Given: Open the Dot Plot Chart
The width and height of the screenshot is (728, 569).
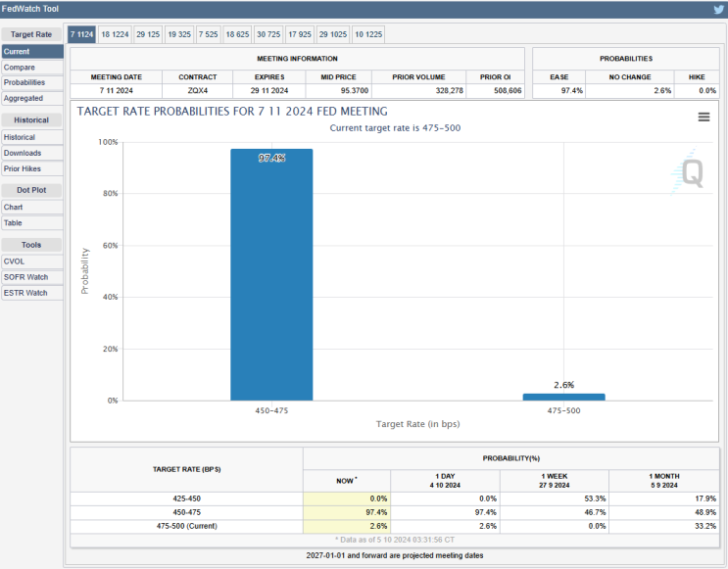Looking at the screenshot, I should click(32, 208).
